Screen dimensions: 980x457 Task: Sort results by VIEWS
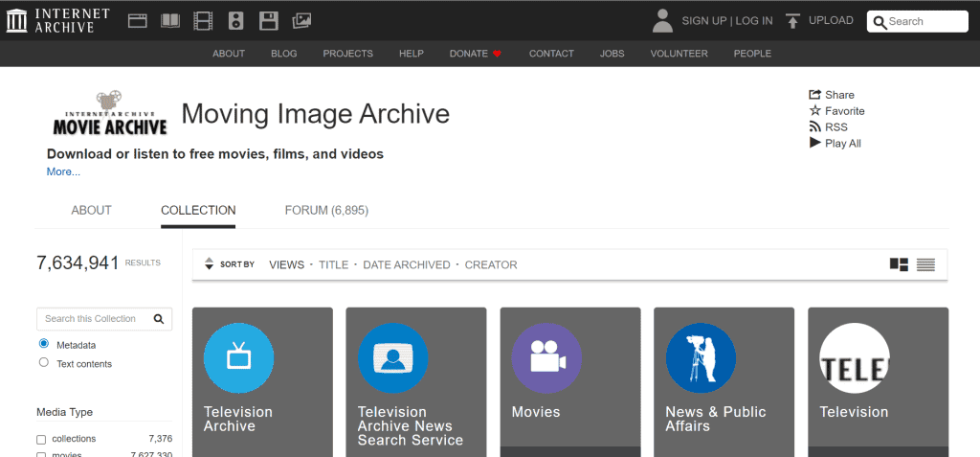(286, 264)
